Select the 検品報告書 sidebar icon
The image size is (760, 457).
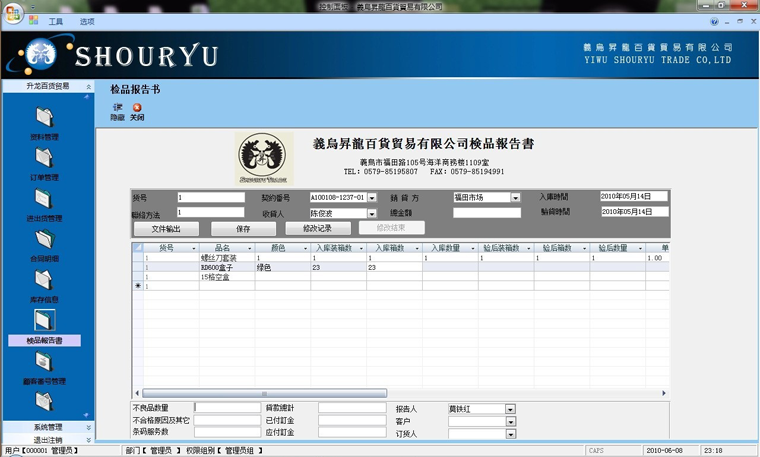45,320
